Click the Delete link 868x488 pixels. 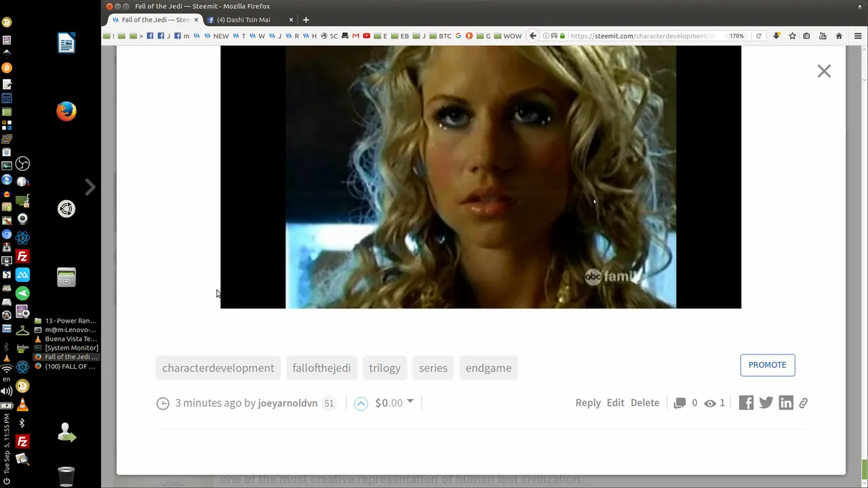coord(645,403)
